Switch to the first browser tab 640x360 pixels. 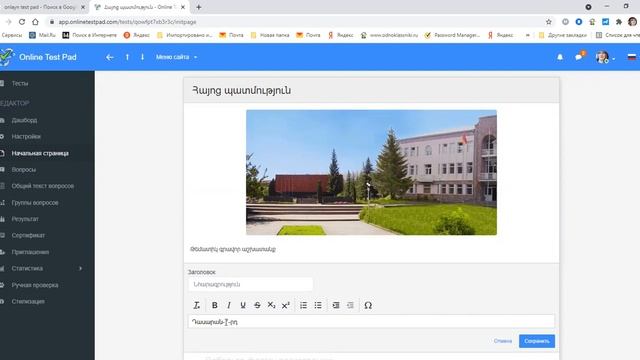(43, 7)
